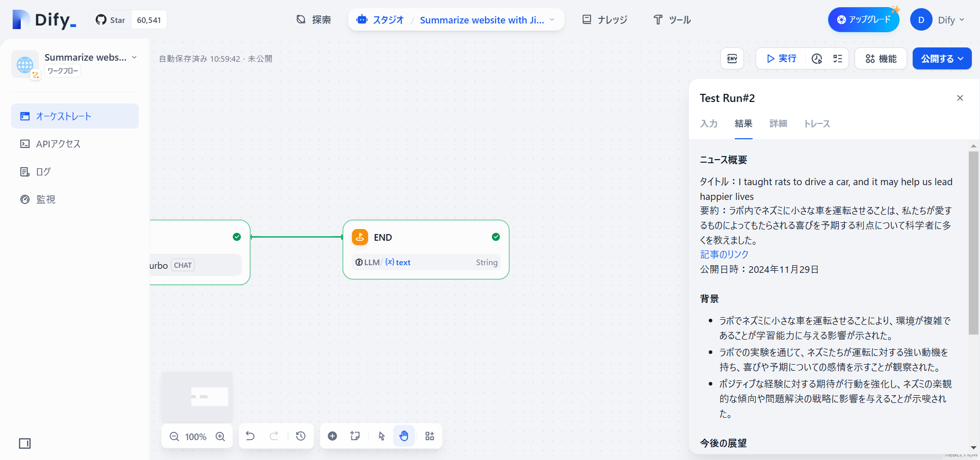Viewport: 980px width, 460px height.
Task: Open the ログ section from sidebar
Action: click(42, 172)
